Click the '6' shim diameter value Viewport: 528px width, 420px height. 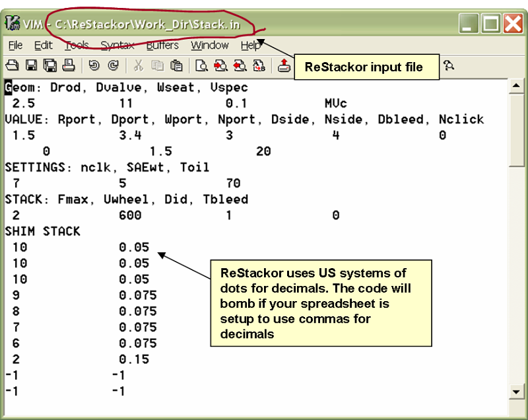pyautogui.click(x=16, y=343)
